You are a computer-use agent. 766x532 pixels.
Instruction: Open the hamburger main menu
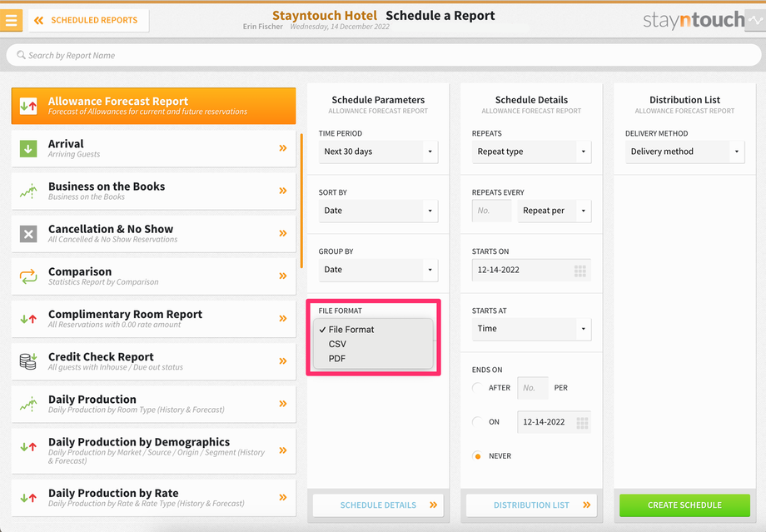[x=11, y=21]
